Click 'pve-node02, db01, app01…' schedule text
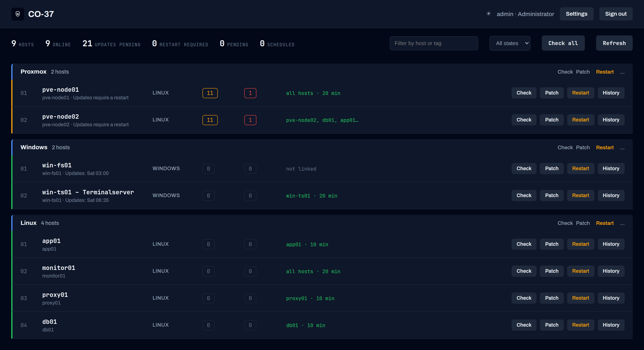This screenshot has height=350, width=644. (322, 120)
